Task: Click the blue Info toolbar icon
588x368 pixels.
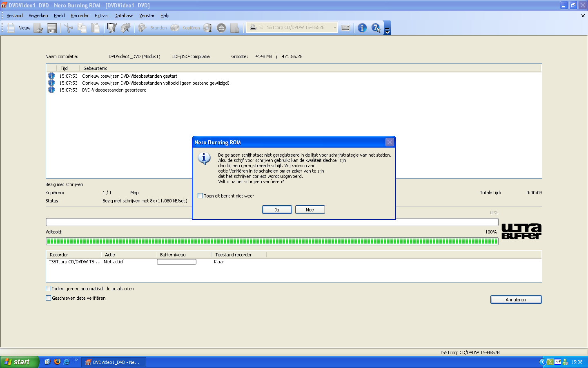Action: 362,28
